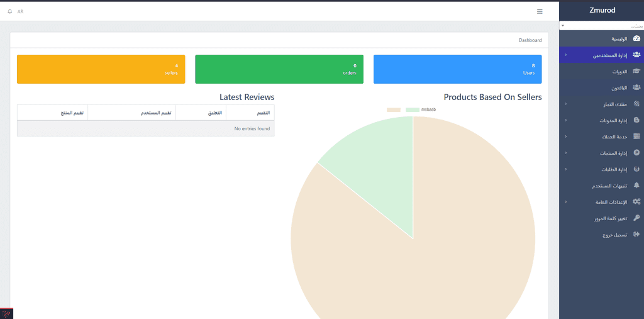This screenshot has width=644, height=319.
Task: Open the blue Users stats card
Action: coord(458,69)
